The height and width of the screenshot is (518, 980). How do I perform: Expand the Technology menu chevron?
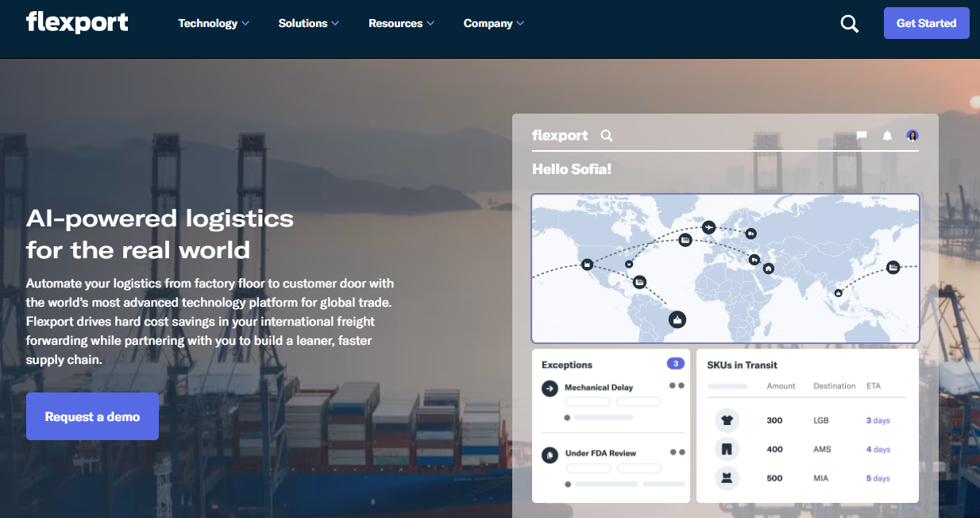pos(245,24)
